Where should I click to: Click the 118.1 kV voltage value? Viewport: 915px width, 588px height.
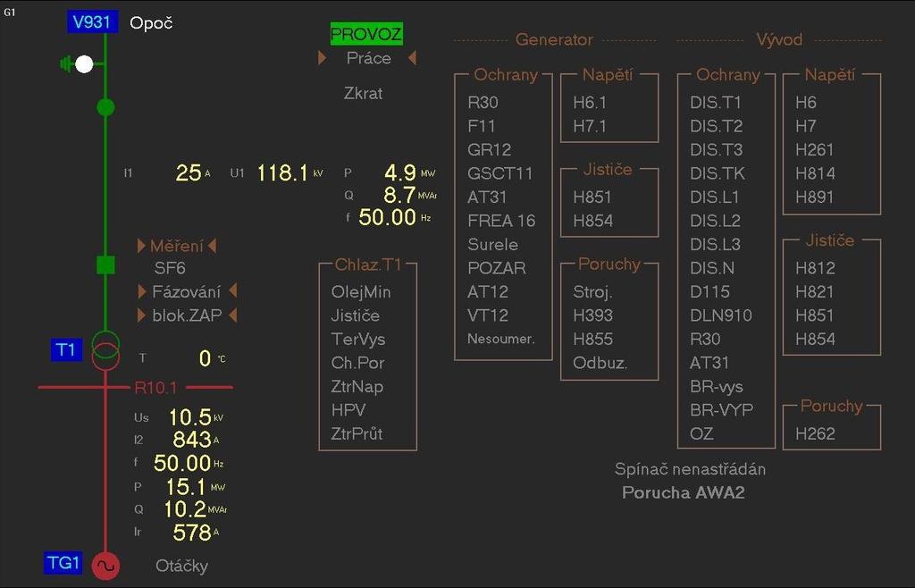pos(282,172)
